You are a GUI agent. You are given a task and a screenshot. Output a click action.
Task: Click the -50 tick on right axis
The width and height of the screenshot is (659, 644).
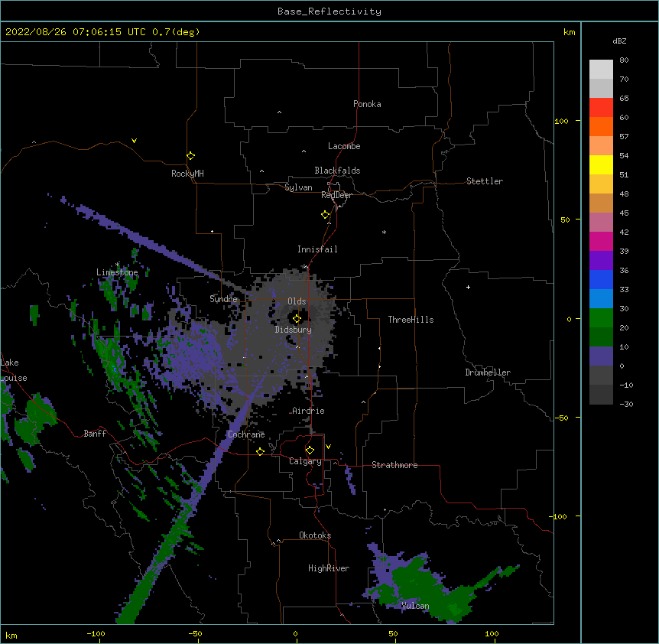coord(561,418)
